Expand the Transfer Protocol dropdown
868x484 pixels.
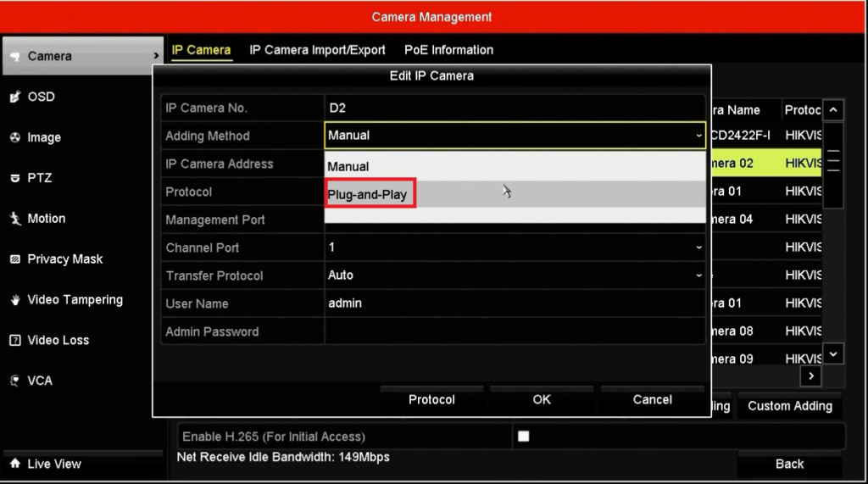(x=698, y=275)
